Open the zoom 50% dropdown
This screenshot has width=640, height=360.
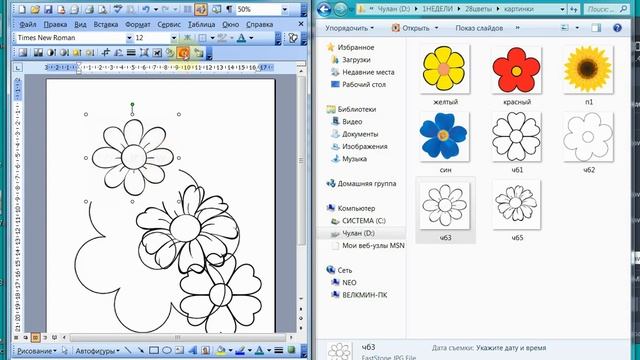(284, 9)
